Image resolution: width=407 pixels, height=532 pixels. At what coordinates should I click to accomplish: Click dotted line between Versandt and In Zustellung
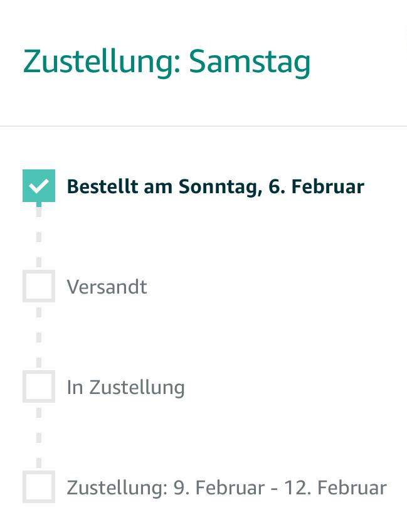point(39,336)
